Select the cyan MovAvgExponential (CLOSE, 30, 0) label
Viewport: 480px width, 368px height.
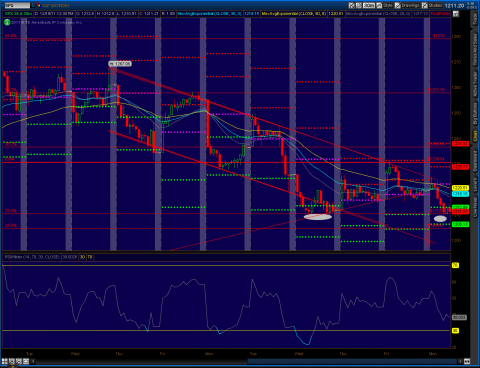(209, 14)
